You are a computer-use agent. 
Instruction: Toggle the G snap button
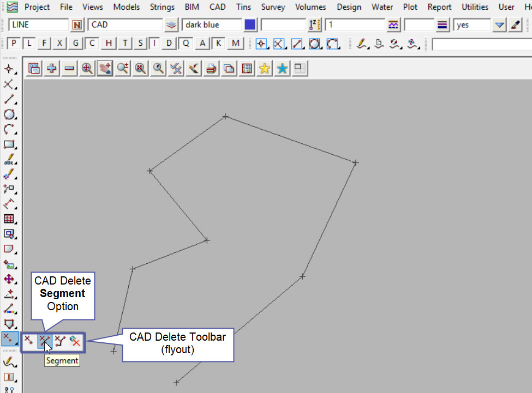(75, 44)
